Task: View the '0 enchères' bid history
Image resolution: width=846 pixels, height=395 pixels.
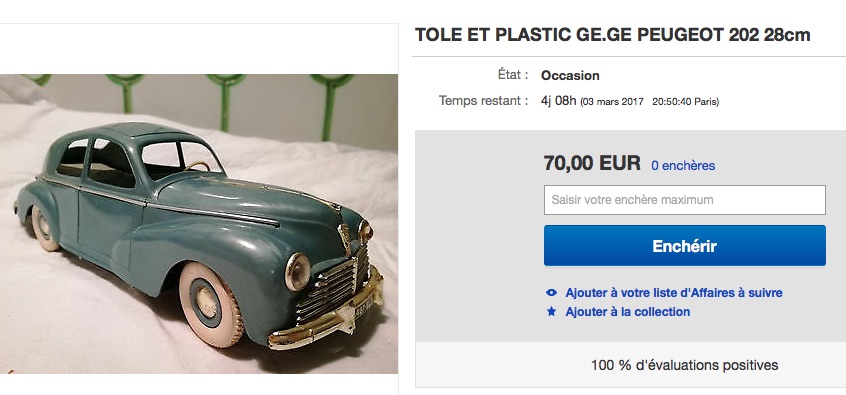Action: pyautogui.click(x=683, y=166)
